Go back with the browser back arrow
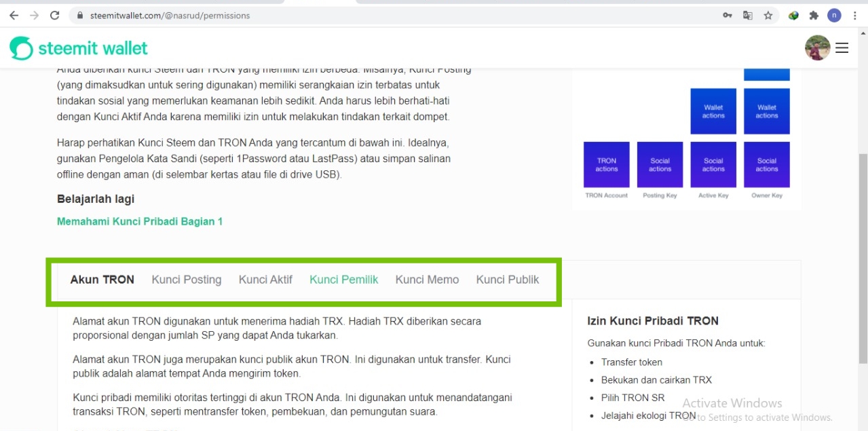The height and width of the screenshot is (431, 868). click(14, 15)
